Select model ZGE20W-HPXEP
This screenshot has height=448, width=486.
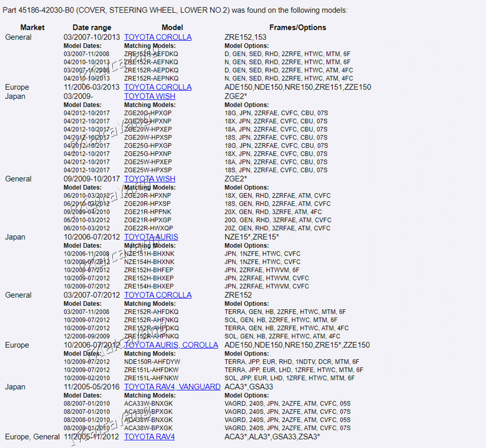148,129
